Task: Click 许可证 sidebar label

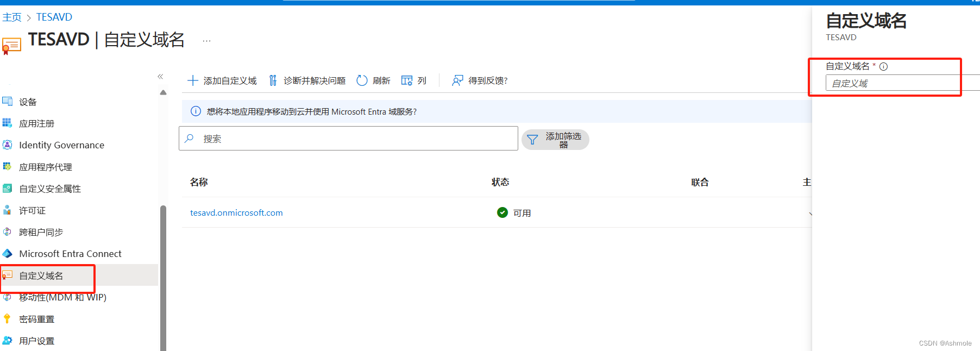Action: [x=33, y=210]
